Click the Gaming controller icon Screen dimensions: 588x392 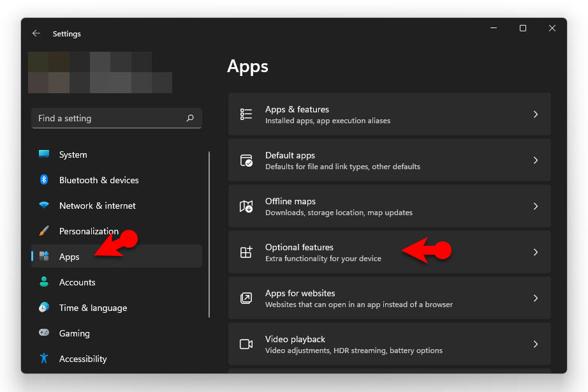click(x=44, y=333)
